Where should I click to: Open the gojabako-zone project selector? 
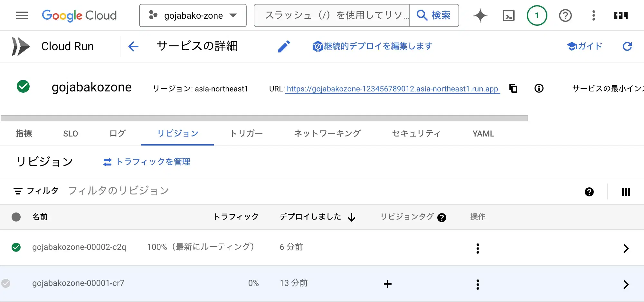tap(193, 15)
